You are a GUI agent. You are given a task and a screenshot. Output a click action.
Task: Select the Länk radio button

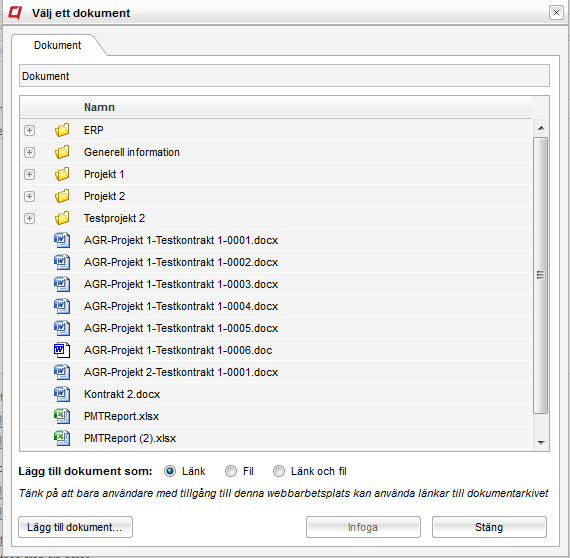(x=170, y=471)
